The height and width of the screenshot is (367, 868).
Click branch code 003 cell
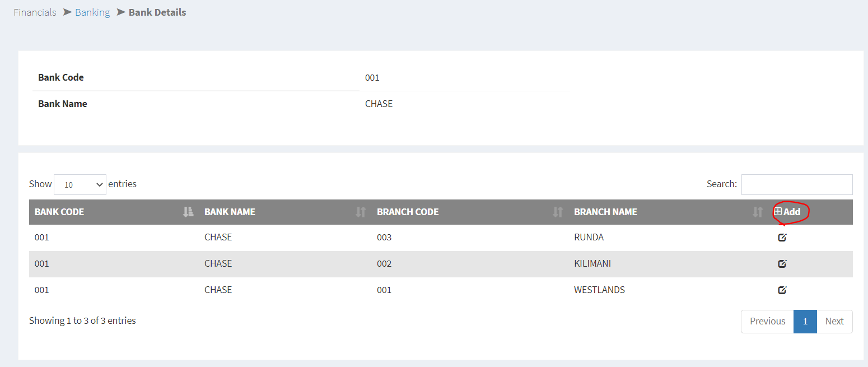pyautogui.click(x=384, y=238)
